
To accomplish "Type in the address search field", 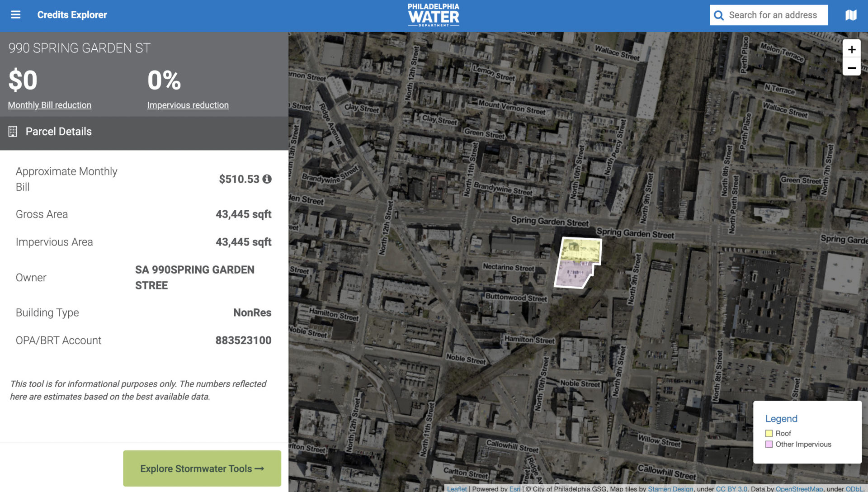I will [x=774, y=15].
